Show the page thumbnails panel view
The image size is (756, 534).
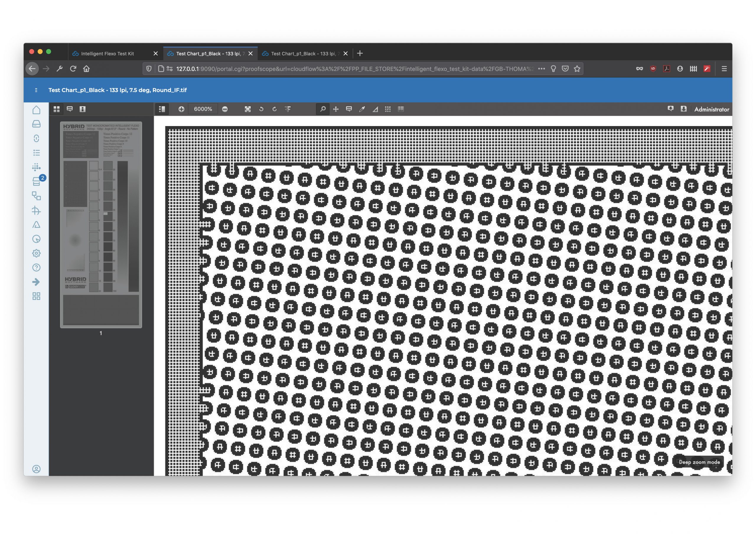tap(57, 109)
